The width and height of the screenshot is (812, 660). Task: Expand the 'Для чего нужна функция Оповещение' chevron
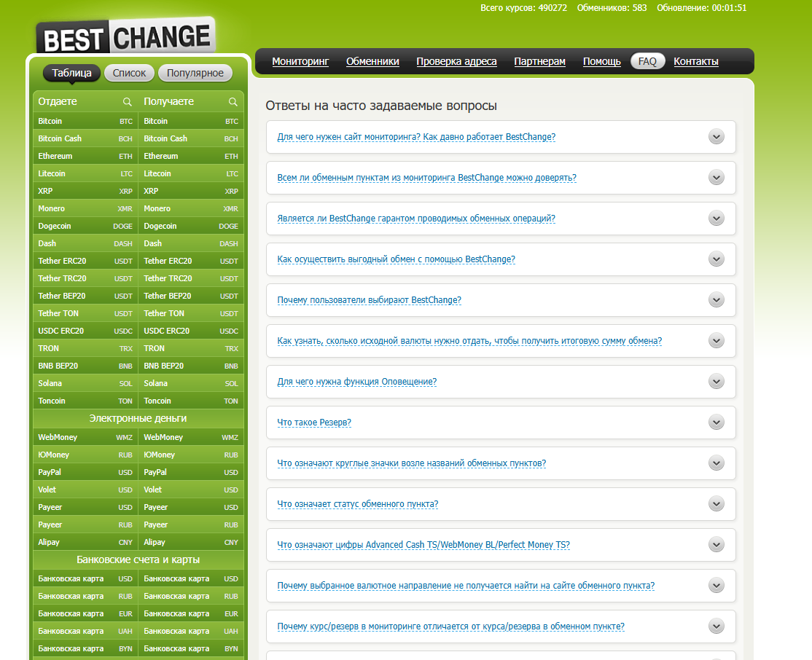[x=717, y=382]
